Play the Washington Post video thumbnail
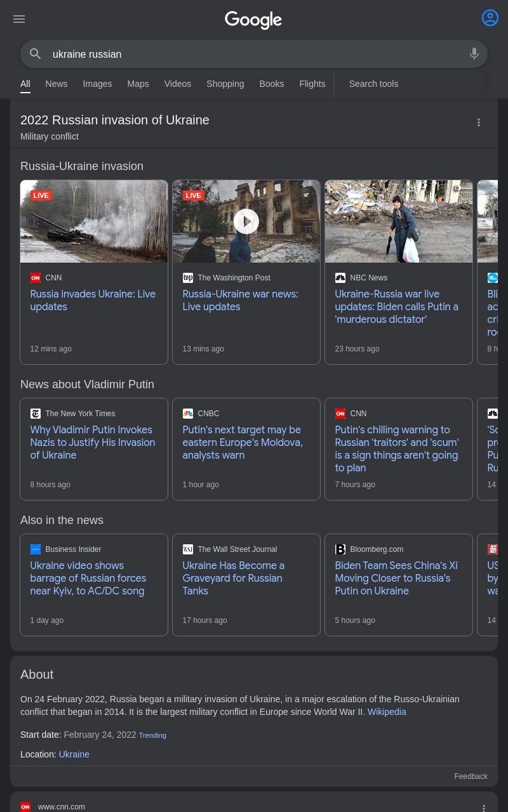Image resolution: width=508 pixels, height=812 pixels. pos(246,221)
